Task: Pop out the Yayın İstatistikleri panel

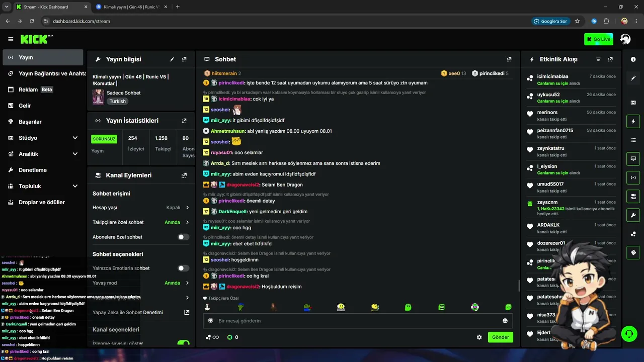Action: coord(184,121)
